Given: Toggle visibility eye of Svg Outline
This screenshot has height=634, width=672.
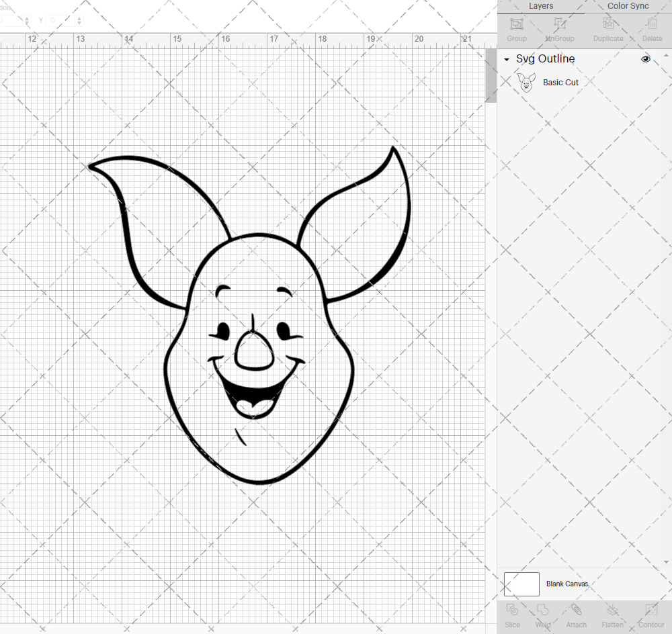Looking at the screenshot, I should (645, 59).
